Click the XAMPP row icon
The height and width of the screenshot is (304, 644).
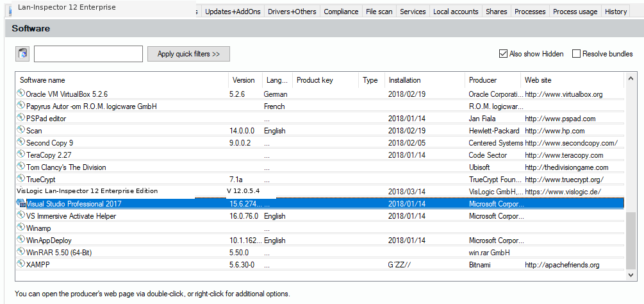(x=21, y=264)
